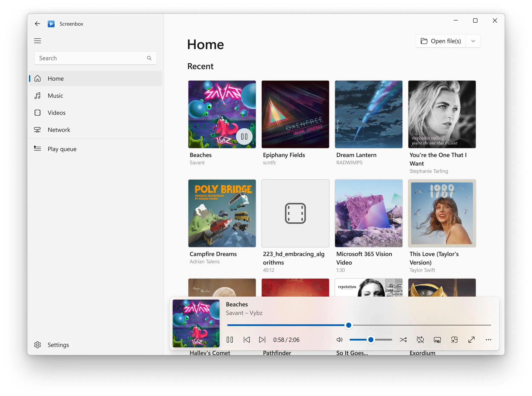This screenshot has width=532, height=396.
Task: Pause playback in the player bar
Action: 230,340
